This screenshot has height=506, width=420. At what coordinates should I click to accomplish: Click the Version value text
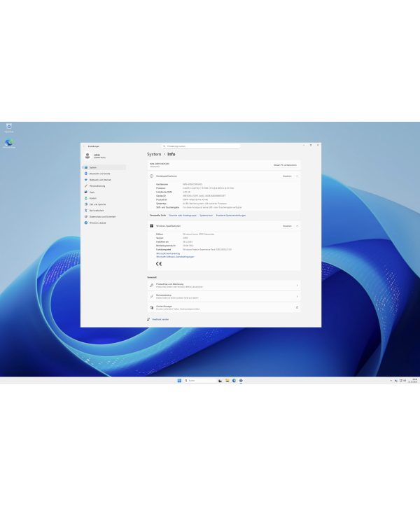point(185,238)
